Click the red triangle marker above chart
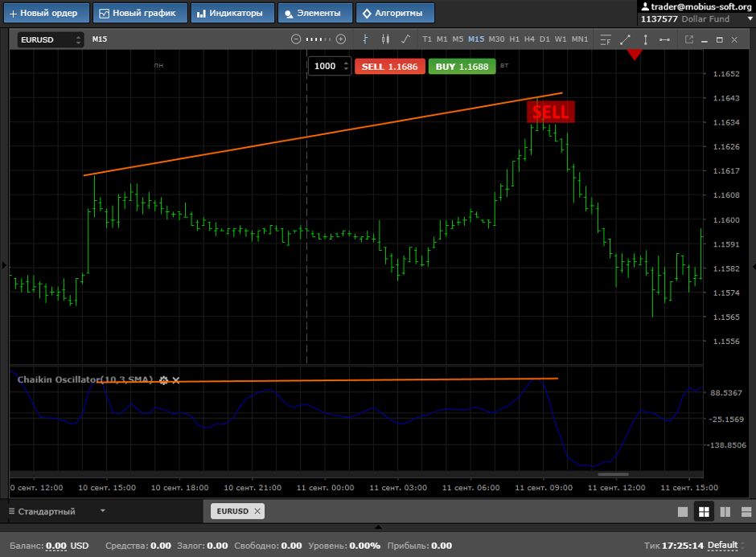This screenshot has width=756, height=557. click(635, 55)
